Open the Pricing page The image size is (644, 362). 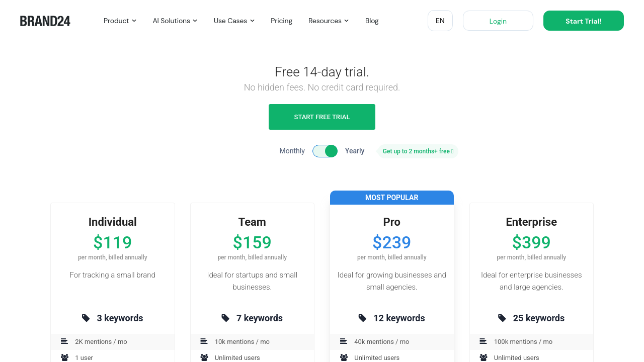click(281, 21)
